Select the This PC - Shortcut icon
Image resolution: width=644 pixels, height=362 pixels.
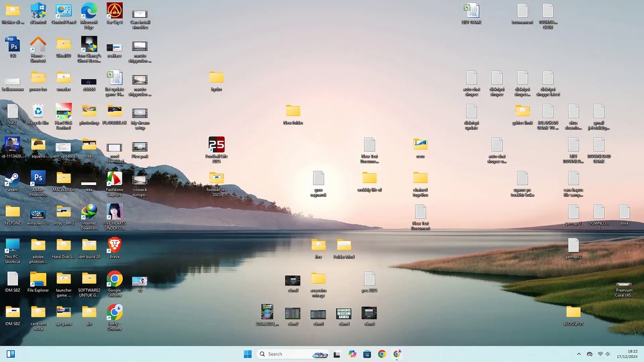[13, 251]
